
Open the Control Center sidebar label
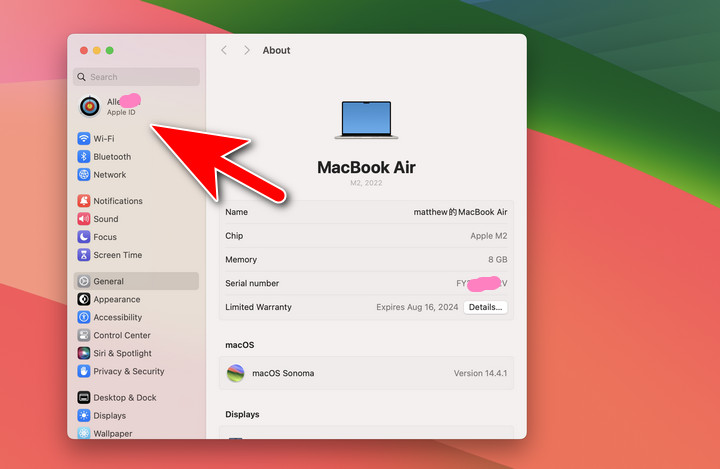122,335
